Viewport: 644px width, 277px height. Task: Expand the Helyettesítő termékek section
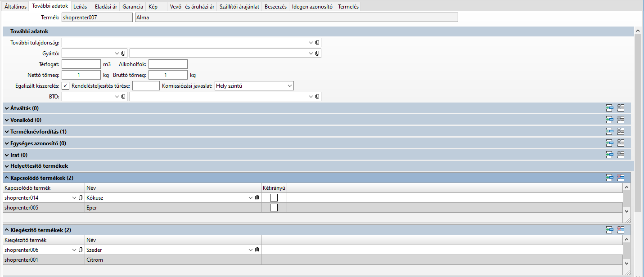7,166
